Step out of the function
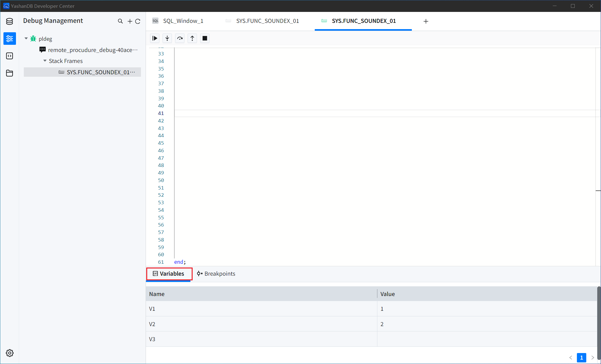The height and width of the screenshot is (364, 601). coord(192,38)
